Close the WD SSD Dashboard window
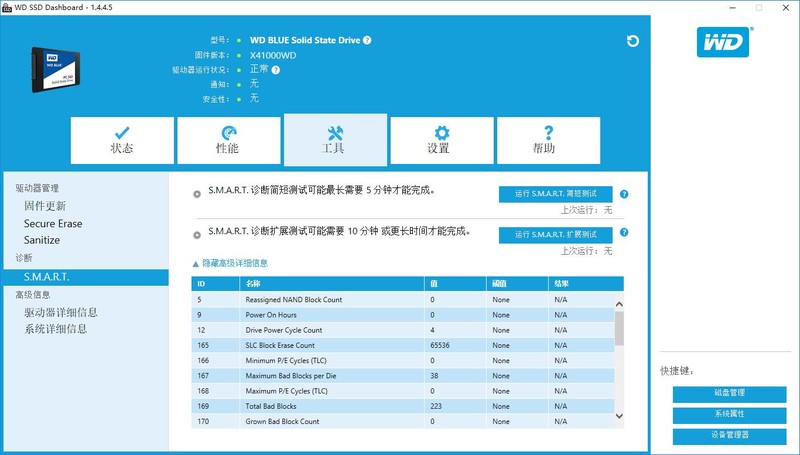 786,8
